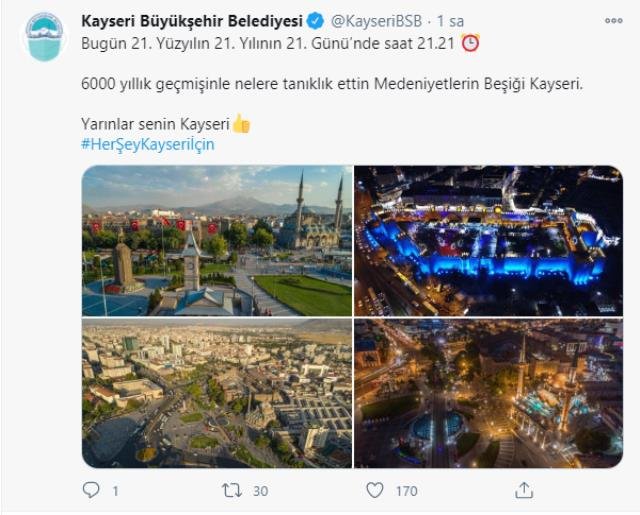The width and height of the screenshot is (640, 515).
Task: Open the night aerial mosque photo
Action: point(489,393)
